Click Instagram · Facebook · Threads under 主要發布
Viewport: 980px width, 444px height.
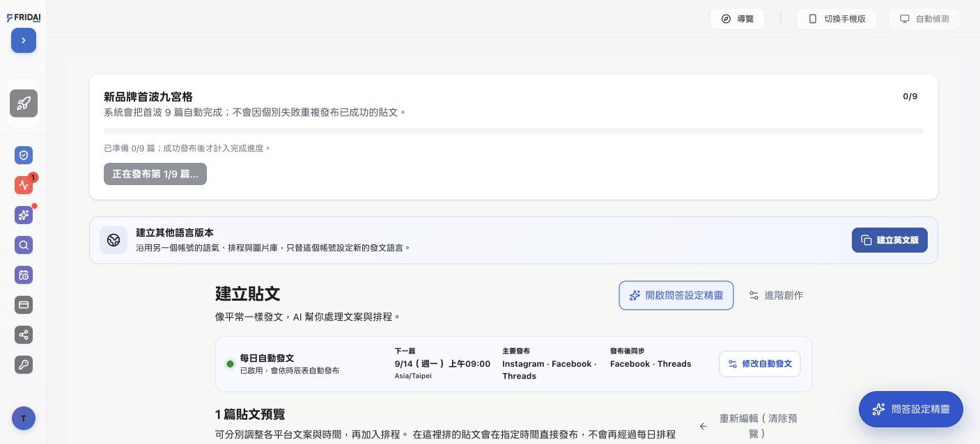point(550,370)
